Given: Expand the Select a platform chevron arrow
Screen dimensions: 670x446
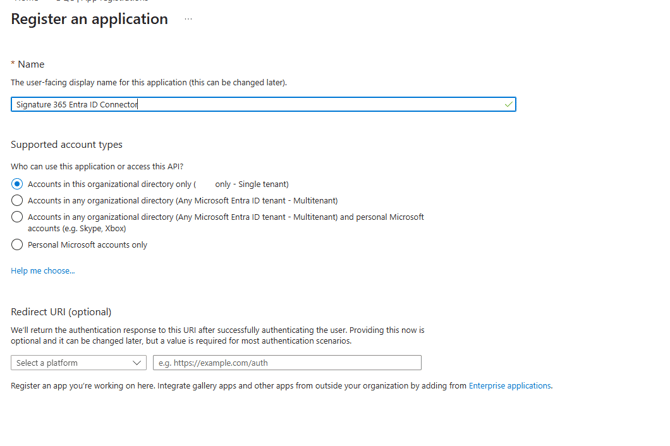Looking at the screenshot, I should tap(137, 363).
